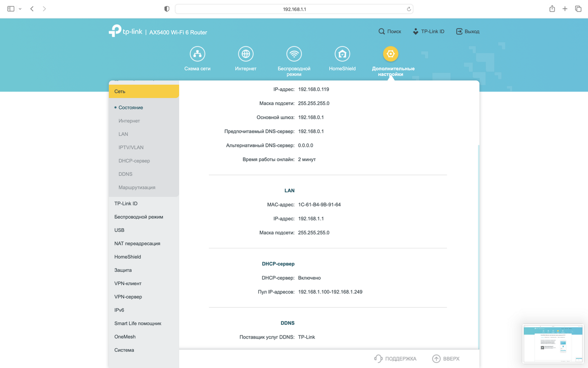Collapse the Сеть section in the sidebar
The image size is (588, 368).
pyautogui.click(x=143, y=92)
